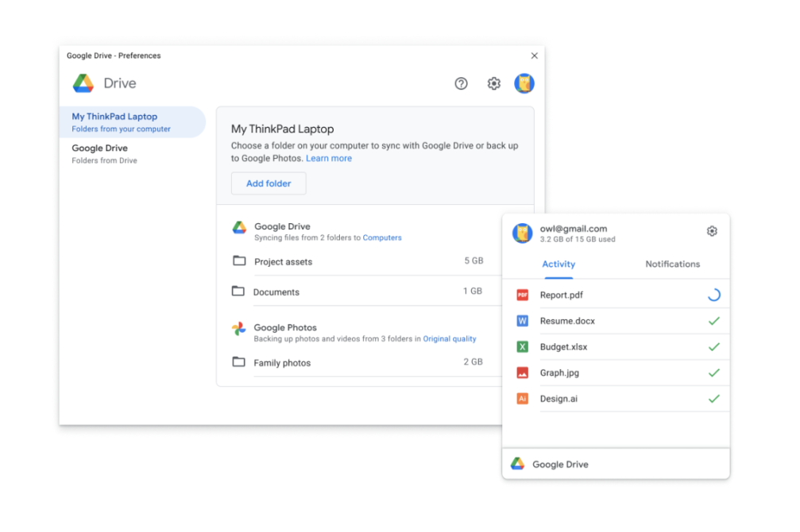This screenshot has height=532, width=800.
Task: Click the owl account avatar in Preferences
Action: (x=524, y=83)
